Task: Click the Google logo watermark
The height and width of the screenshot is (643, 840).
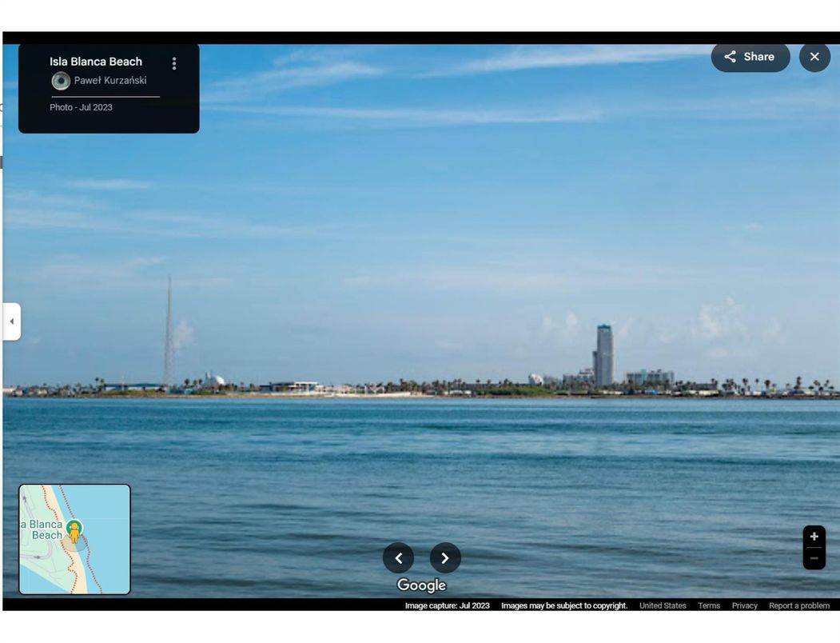Action: point(421,585)
